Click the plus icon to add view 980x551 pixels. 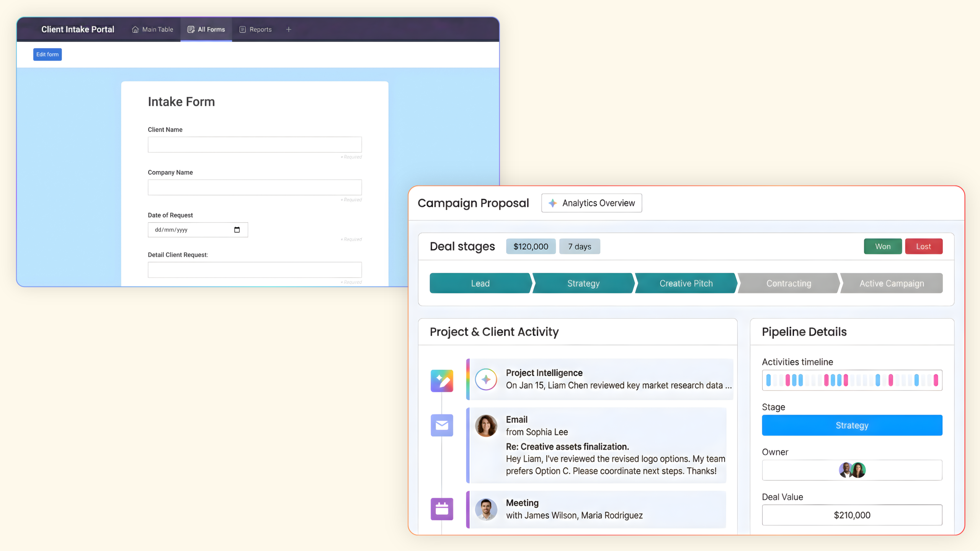pyautogui.click(x=289, y=29)
